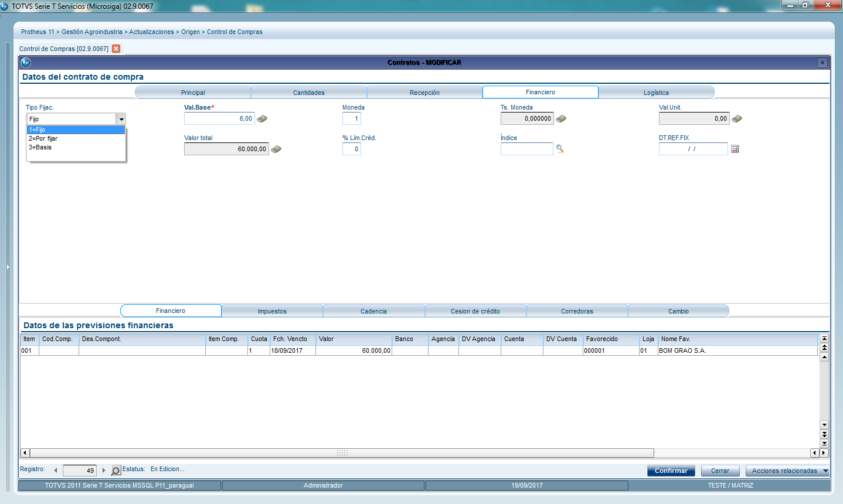Image resolution: width=843 pixels, height=504 pixels.
Task: Click calculator icon next to Valor total
Action: pyautogui.click(x=276, y=149)
